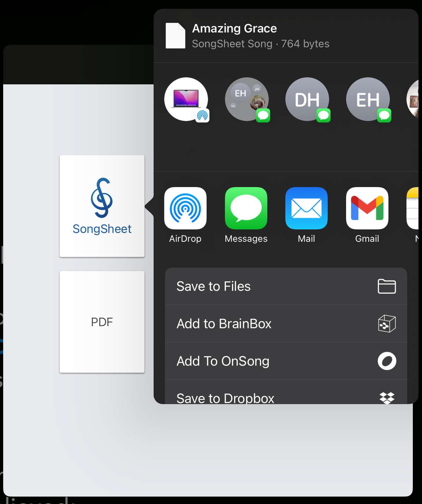The image size is (422, 504).
Task: Select Save to Files action
Action: 286,286
